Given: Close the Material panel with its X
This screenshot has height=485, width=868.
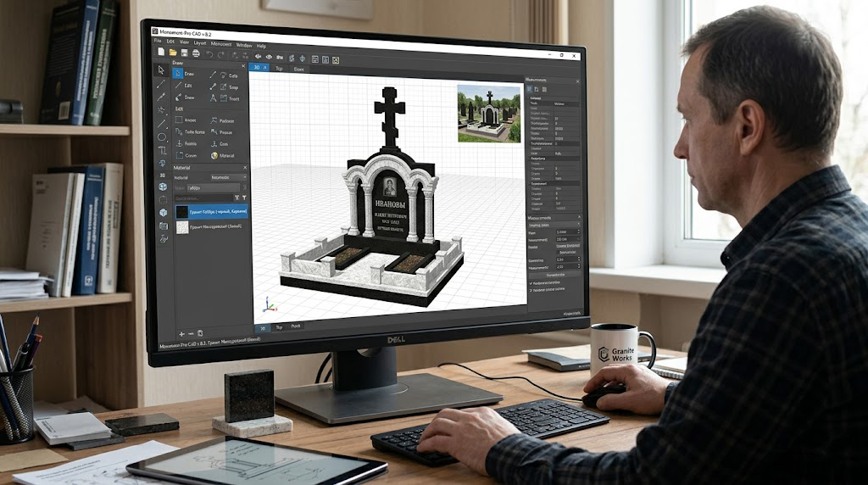Looking at the screenshot, I should [x=245, y=168].
